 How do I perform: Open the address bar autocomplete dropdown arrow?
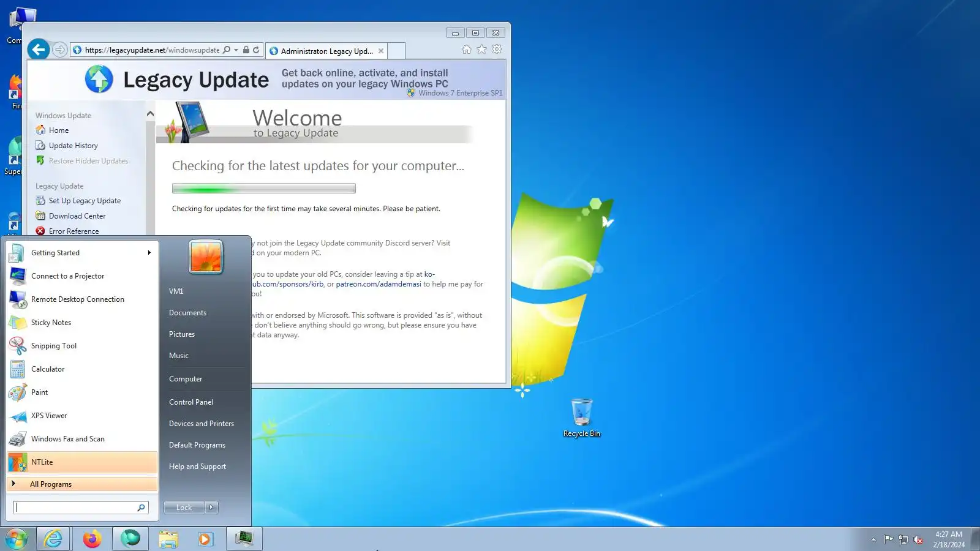[x=236, y=50]
